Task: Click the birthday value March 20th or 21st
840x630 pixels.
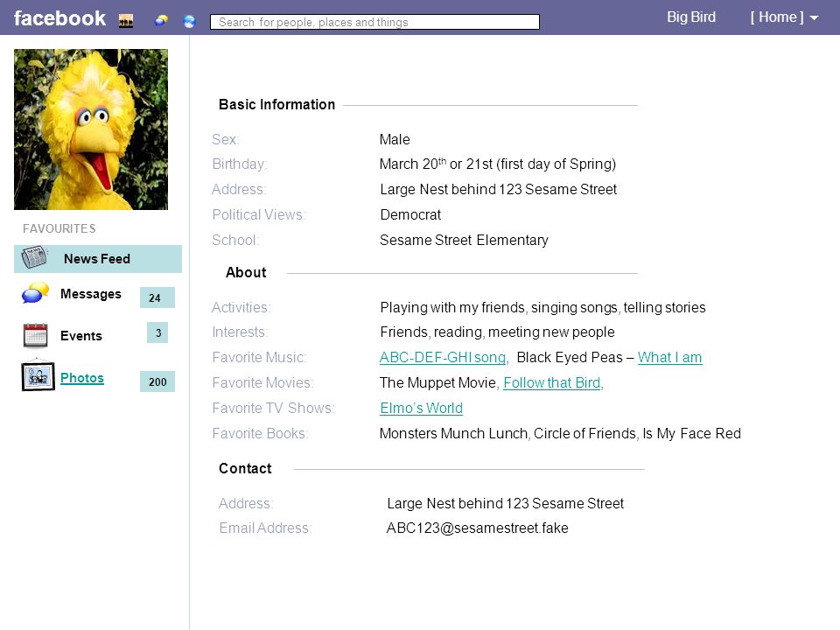Action: tap(498, 164)
